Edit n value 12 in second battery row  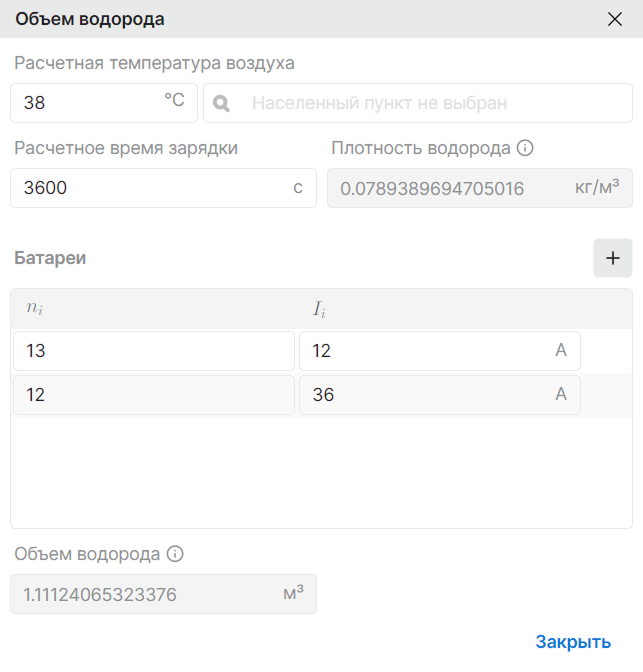[x=154, y=395]
